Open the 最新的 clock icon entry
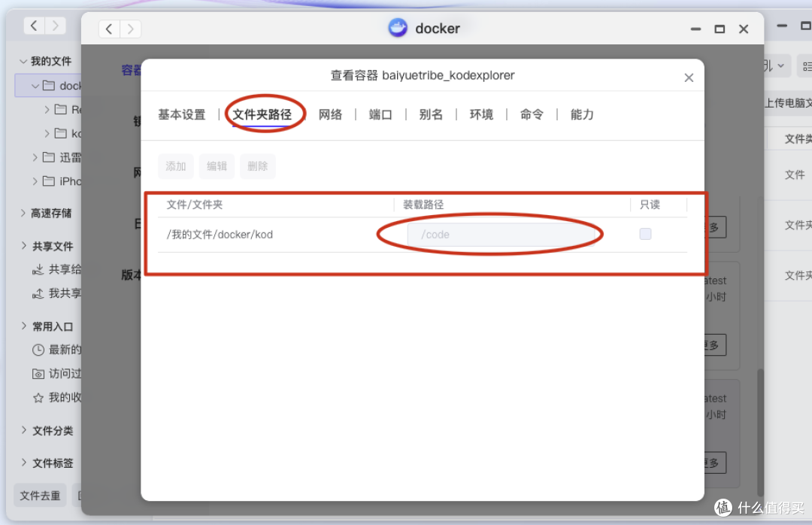The width and height of the screenshot is (812, 525). click(x=38, y=350)
